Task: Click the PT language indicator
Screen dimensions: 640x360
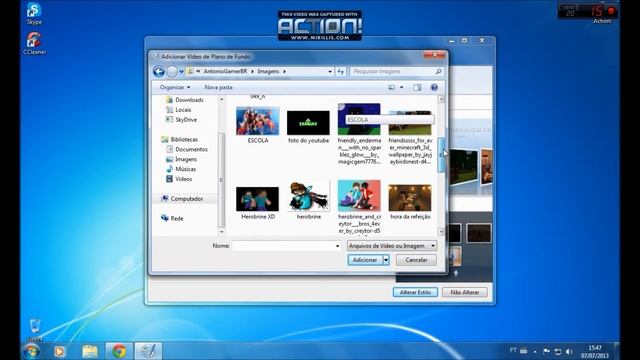Action: (x=513, y=350)
